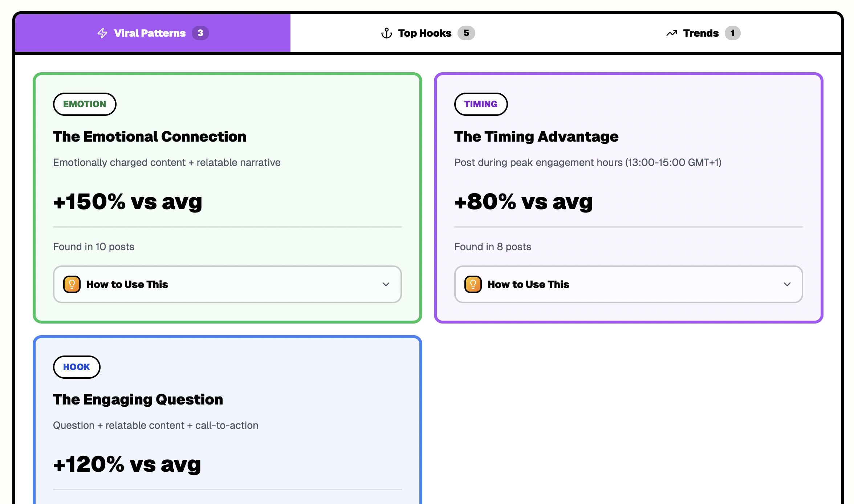Click the trending arrow icon next to Trends
This screenshot has width=854, height=504.
(671, 33)
